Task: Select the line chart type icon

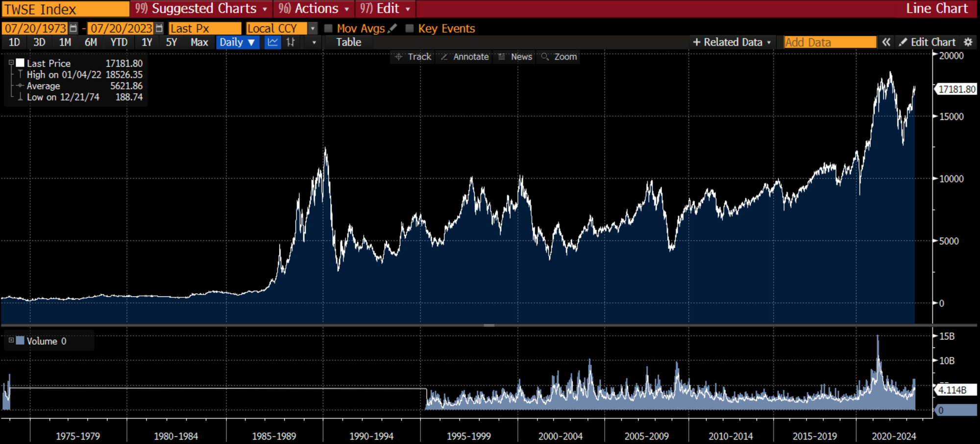Action: [x=272, y=42]
